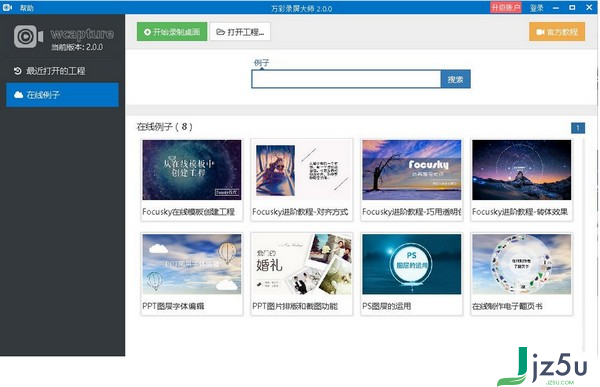Click the clock icon beside 最近打开的工程

tap(17, 71)
